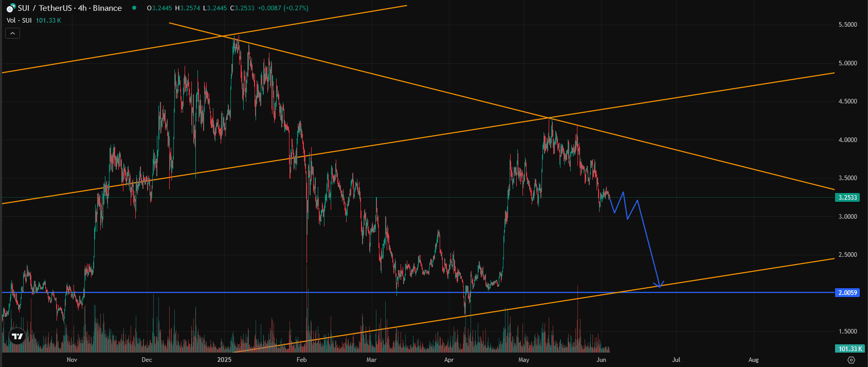Select the Vol · SUI indicator legend
Viewport: 868px width, 367px height.
[x=19, y=21]
